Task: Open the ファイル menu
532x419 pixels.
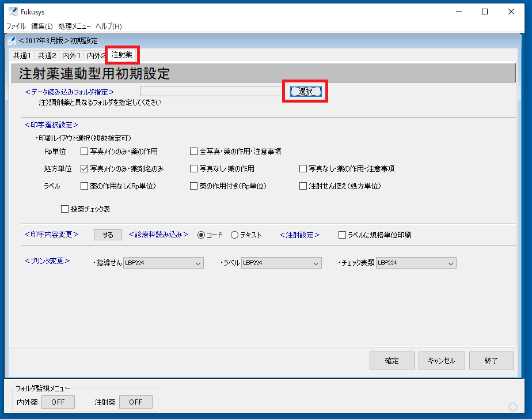Action: click(x=16, y=26)
